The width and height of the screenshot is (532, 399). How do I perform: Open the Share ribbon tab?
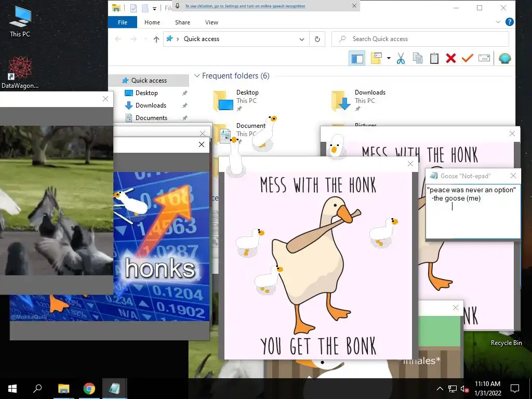click(x=182, y=22)
